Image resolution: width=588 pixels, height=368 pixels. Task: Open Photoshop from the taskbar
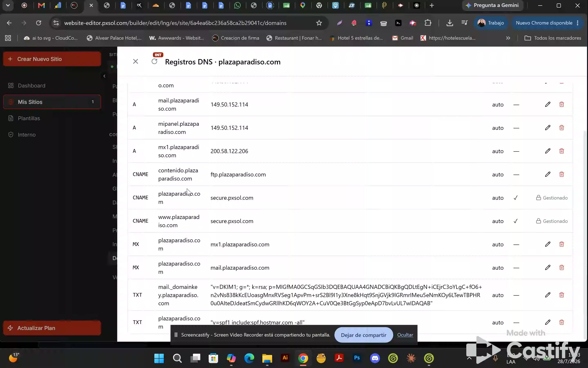pyautogui.click(x=357, y=358)
